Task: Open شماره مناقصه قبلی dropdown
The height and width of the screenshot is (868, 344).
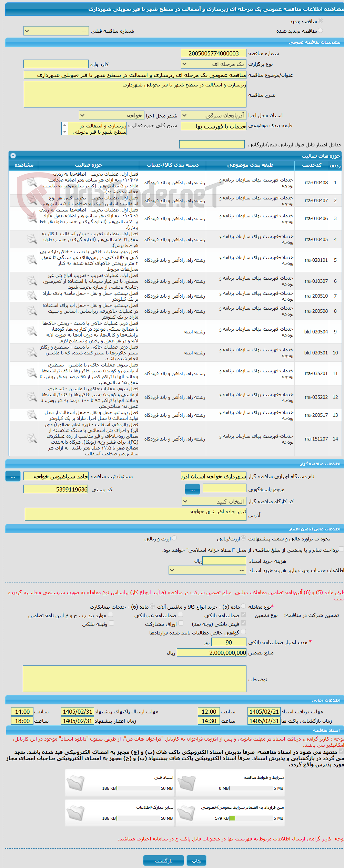Action: tap(56, 31)
